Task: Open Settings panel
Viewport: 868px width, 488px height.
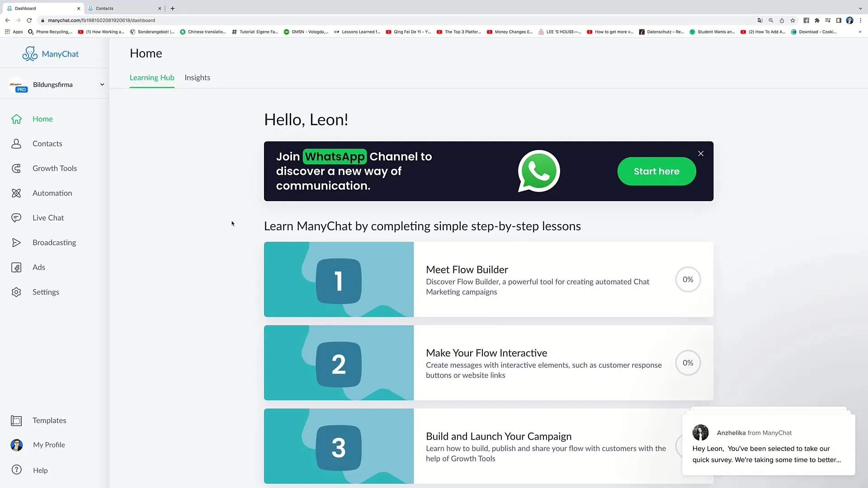Action: tap(46, 291)
